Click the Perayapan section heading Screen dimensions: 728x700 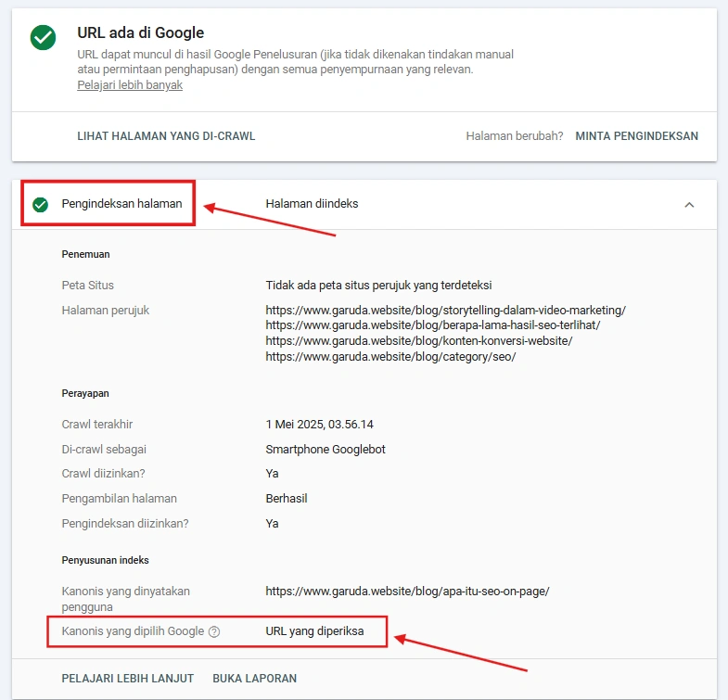[85, 393]
